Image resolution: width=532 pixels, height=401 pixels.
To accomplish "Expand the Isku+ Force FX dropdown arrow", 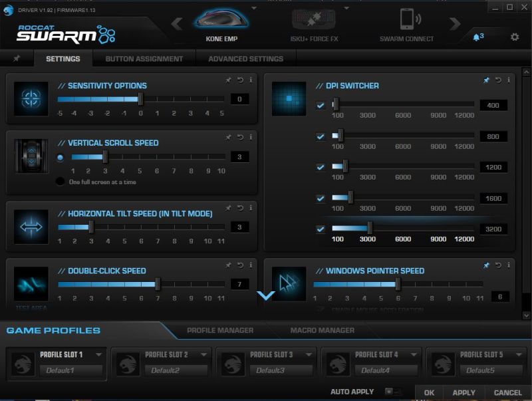I will (346, 8).
